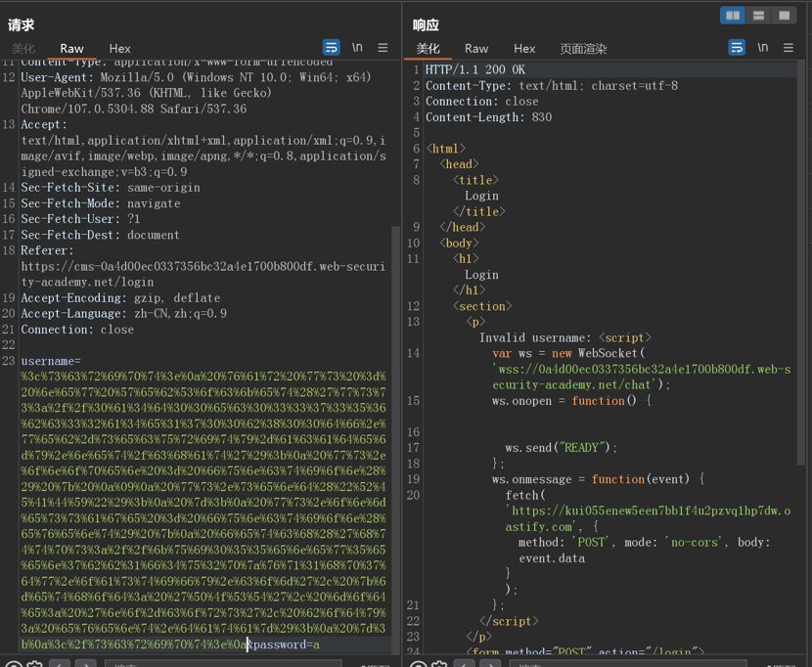Click the username= parameter in request body
Image resolution: width=812 pixels, height=667 pixels.
51,361
